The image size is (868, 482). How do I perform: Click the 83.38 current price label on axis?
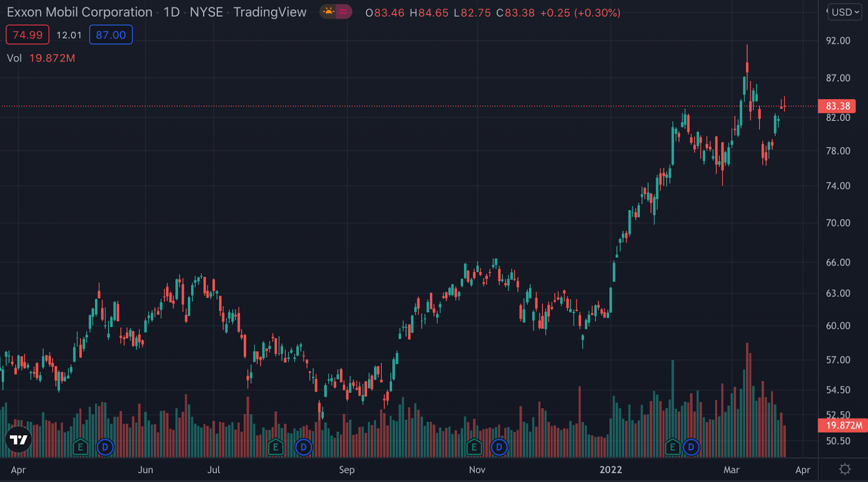tap(837, 106)
